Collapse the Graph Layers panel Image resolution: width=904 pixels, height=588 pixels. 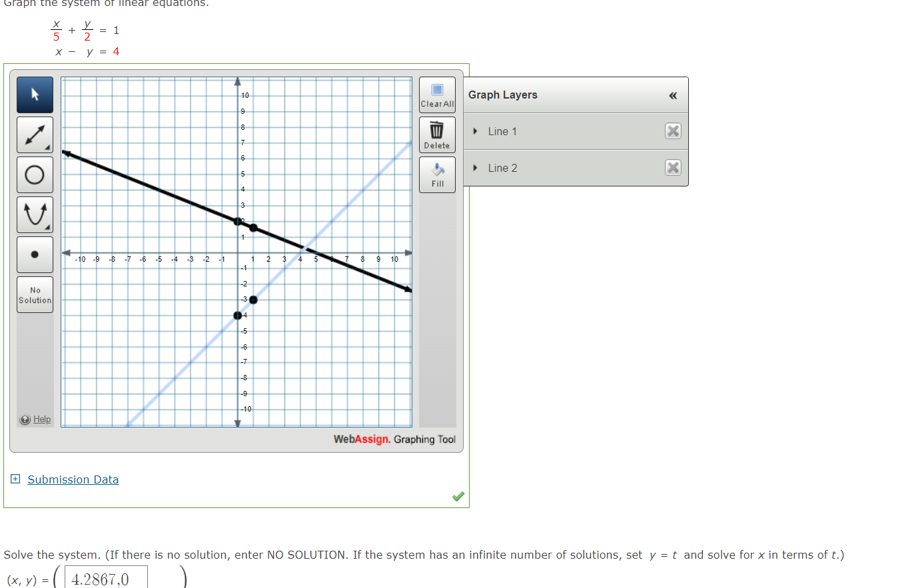point(674,95)
